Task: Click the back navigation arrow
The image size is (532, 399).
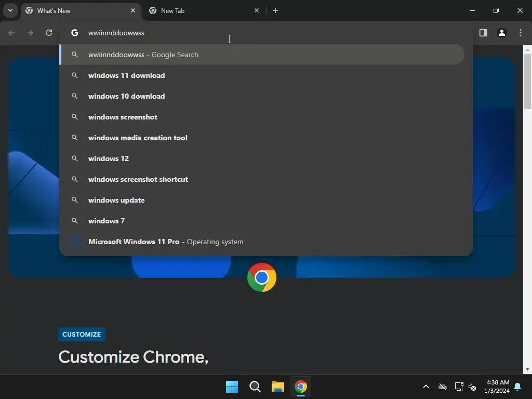Action: 12,33
